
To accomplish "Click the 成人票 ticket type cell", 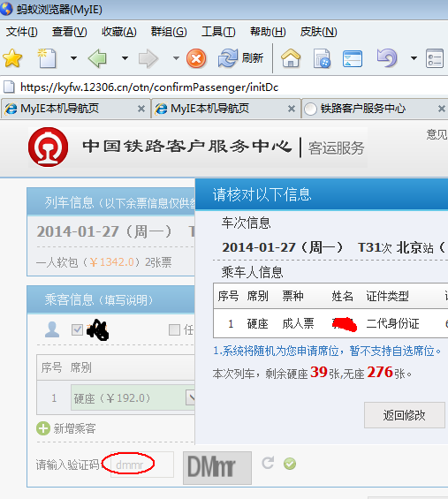I will point(298,323).
